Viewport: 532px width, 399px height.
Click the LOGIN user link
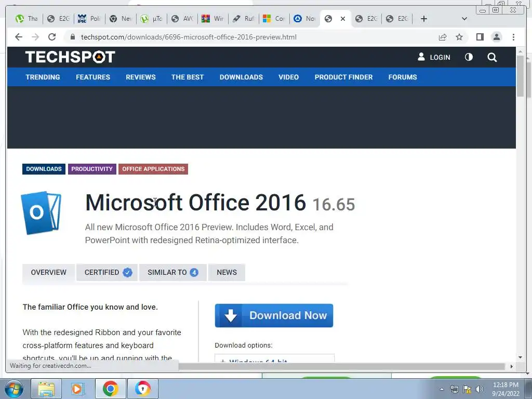[434, 57]
